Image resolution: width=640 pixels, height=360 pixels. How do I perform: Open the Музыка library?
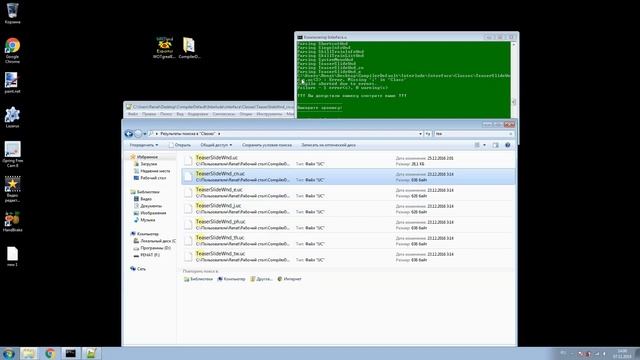point(144,220)
